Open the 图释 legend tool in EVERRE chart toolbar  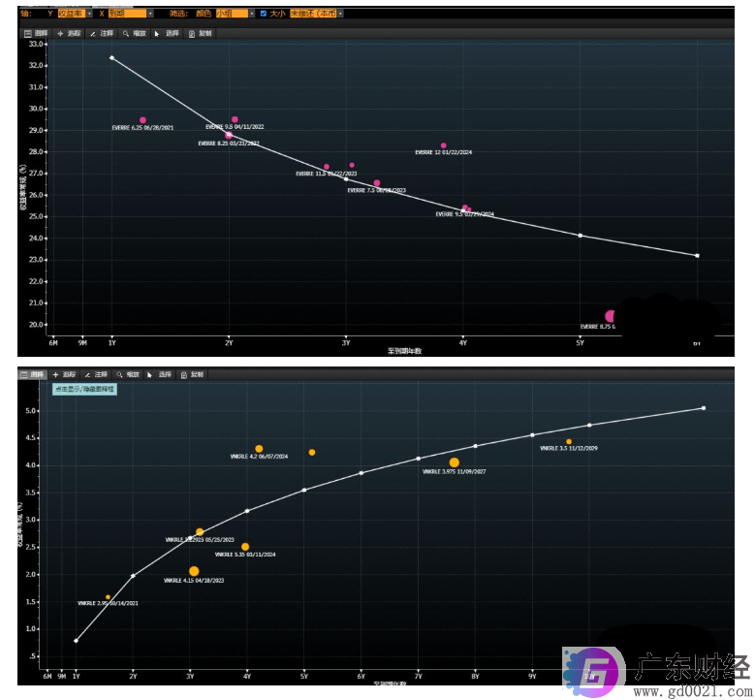[x=36, y=33]
